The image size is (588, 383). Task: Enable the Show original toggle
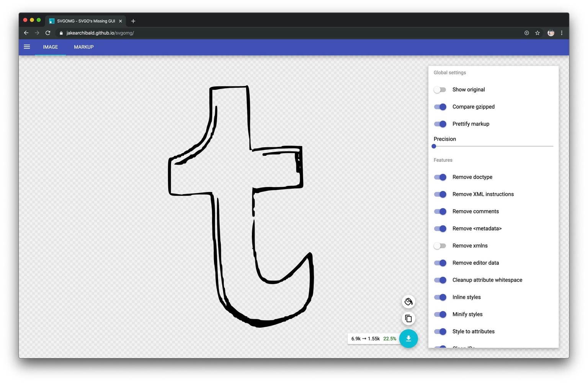coord(440,90)
